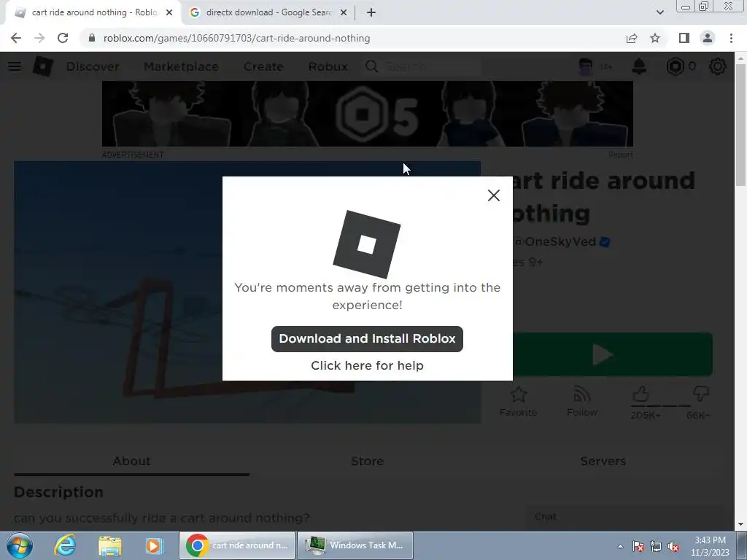Open Action Center flag tray icon
Screen dimensions: 747x560
(638, 547)
